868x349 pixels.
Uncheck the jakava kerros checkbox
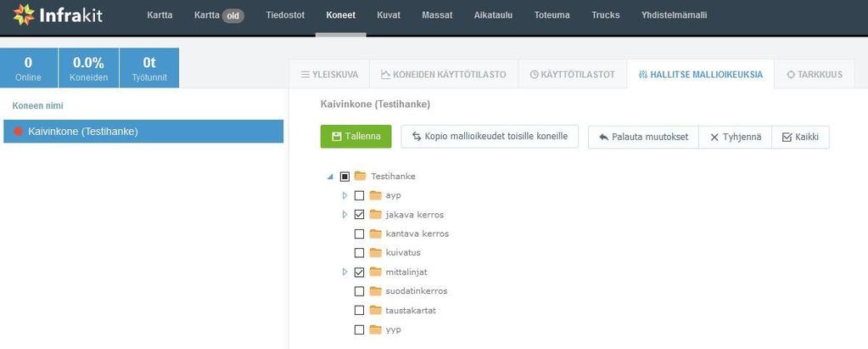click(x=359, y=214)
